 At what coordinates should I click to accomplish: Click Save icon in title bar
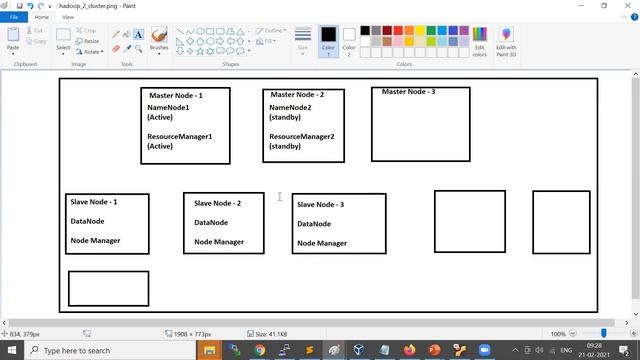tap(19, 6)
